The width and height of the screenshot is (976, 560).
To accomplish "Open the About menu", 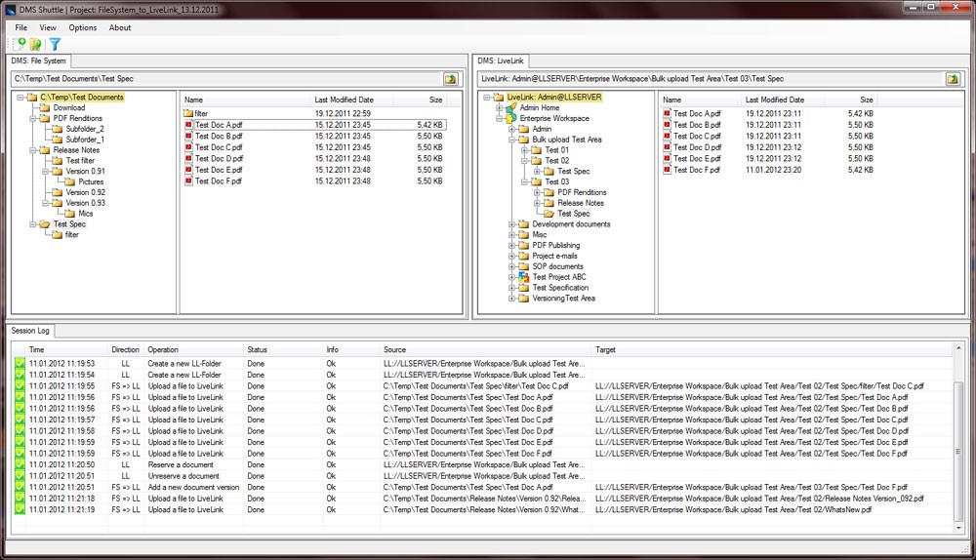I will pyautogui.click(x=119, y=27).
